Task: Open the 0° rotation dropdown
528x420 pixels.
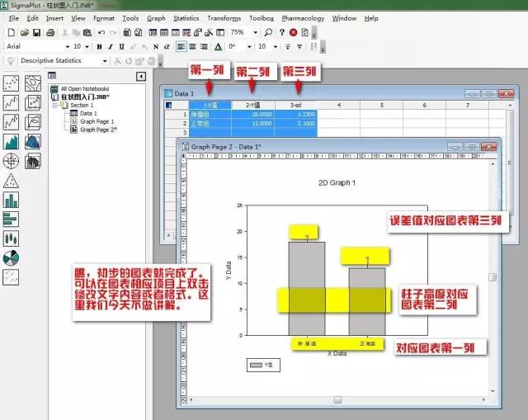Action: 249,46
